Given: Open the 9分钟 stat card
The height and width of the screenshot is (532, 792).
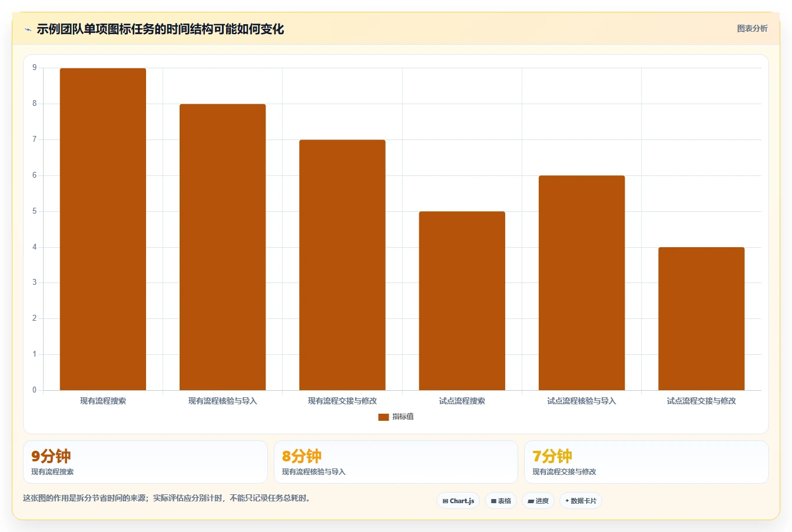Looking at the screenshot, I should 145,462.
